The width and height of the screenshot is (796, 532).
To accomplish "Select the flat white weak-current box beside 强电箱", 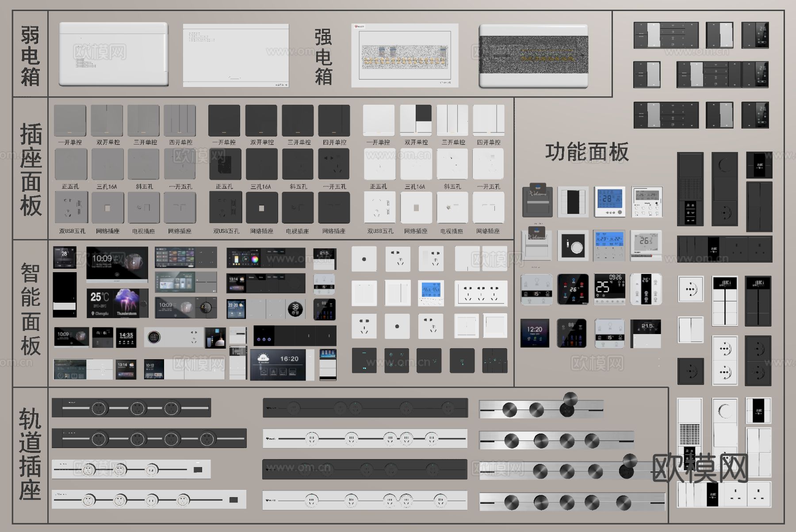I will pyautogui.click(x=236, y=55).
